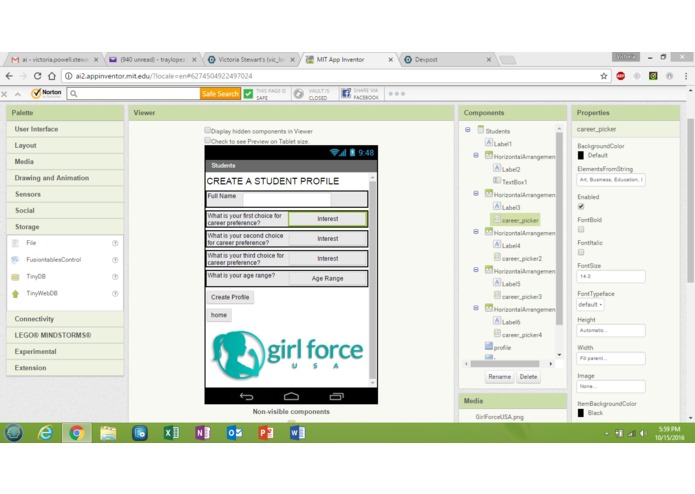The width and height of the screenshot is (695, 494).
Task: Open Chrome menu three-dot icon
Action: pos(686,76)
